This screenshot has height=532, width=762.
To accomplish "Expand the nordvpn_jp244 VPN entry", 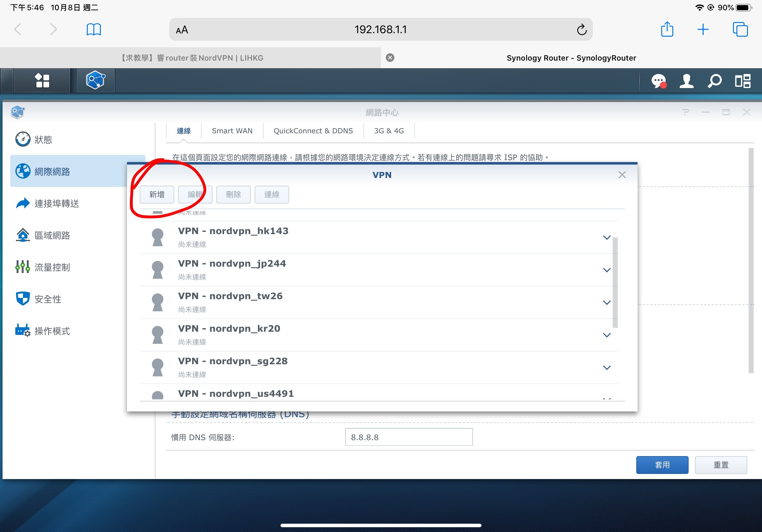I will [x=607, y=270].
